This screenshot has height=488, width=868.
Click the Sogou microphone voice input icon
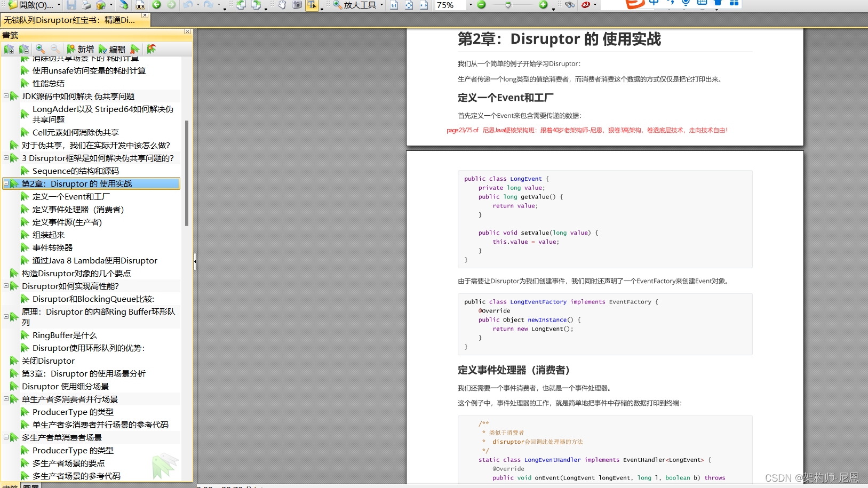point(686,3)
